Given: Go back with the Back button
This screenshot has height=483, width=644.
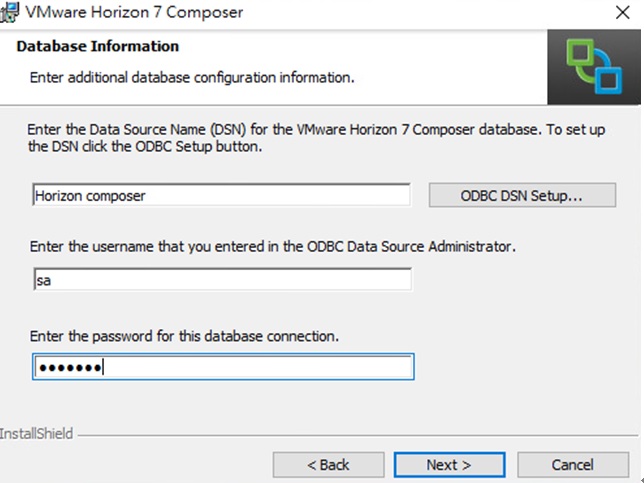Looking at the screenshot, I should tap(328, 465).
